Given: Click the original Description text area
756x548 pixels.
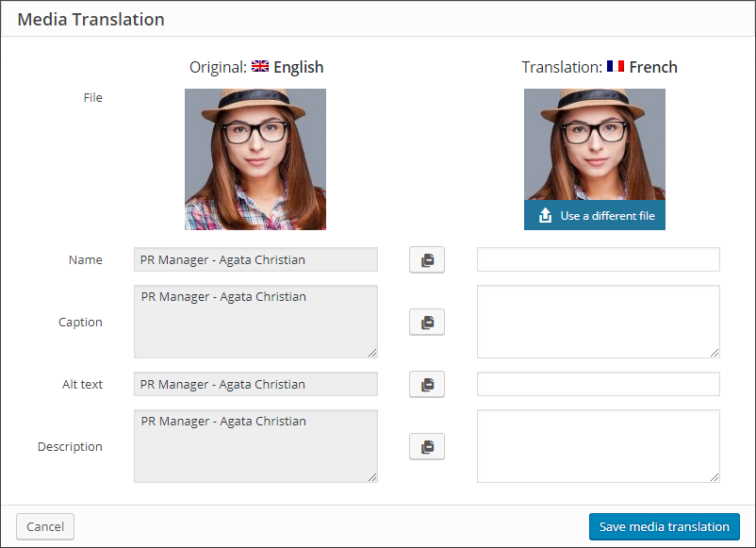Looking at the screenshot, I should tap(256, 446).
